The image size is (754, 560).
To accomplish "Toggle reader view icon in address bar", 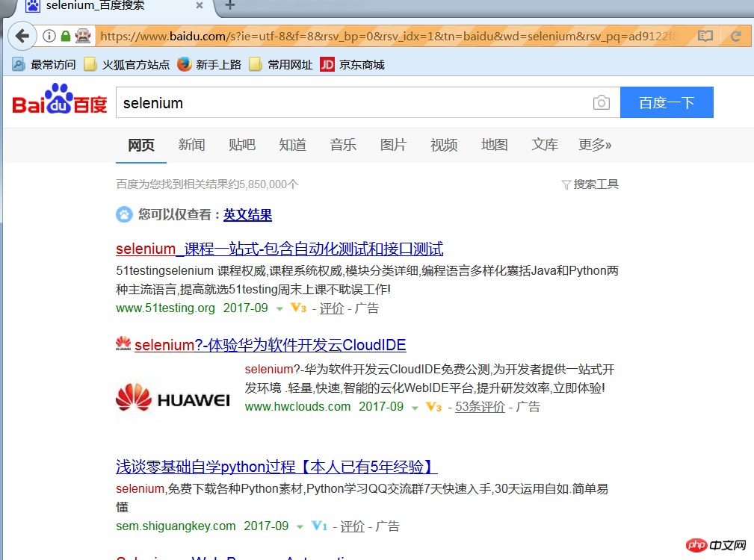I will pos(705,36).
